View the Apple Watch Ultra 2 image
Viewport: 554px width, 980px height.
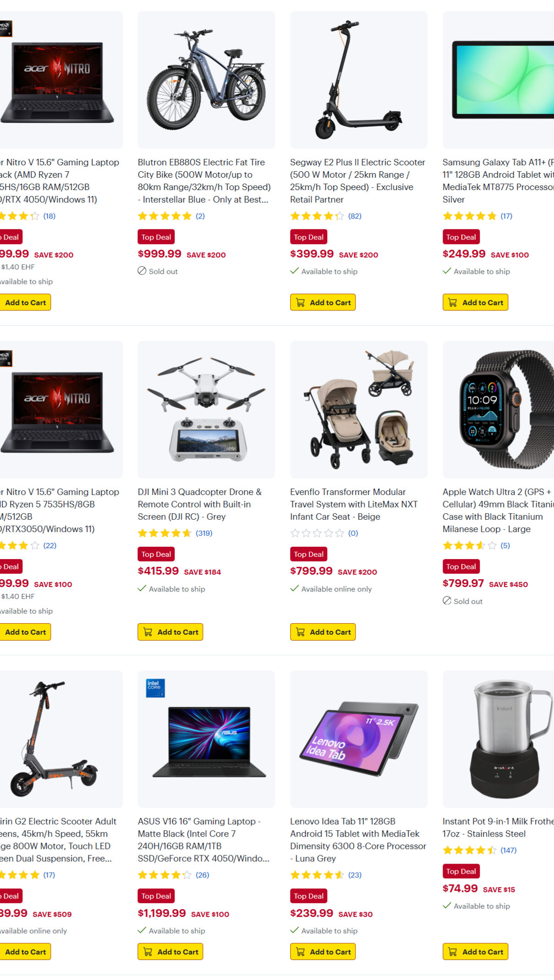click(x=498, y=409)
